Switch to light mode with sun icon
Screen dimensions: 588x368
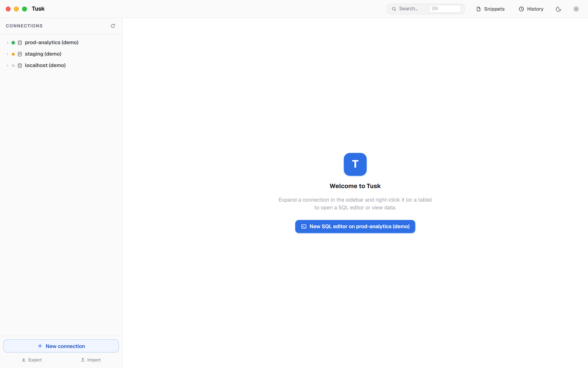click(576, 9)
